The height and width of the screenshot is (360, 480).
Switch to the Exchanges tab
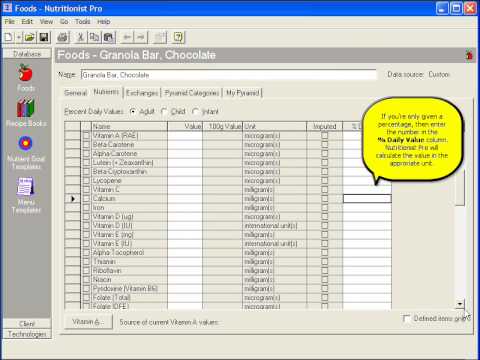[x=142, y=93]
